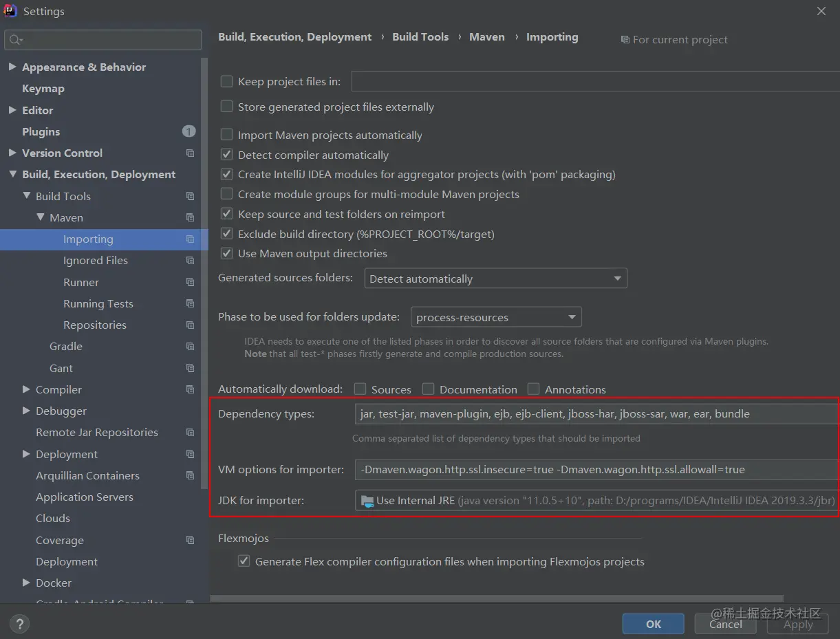Click the per-project icon beside Gant
840x639 pixels.
190,368
